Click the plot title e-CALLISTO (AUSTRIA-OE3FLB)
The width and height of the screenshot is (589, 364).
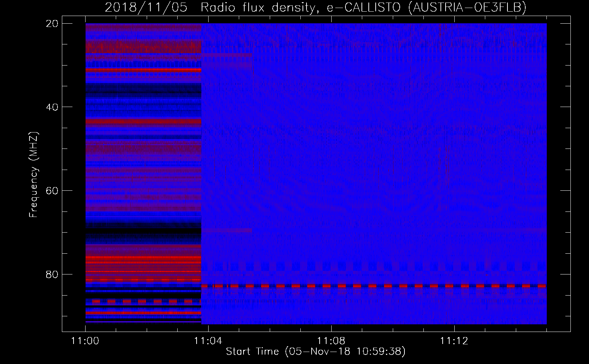coord(426,7)
